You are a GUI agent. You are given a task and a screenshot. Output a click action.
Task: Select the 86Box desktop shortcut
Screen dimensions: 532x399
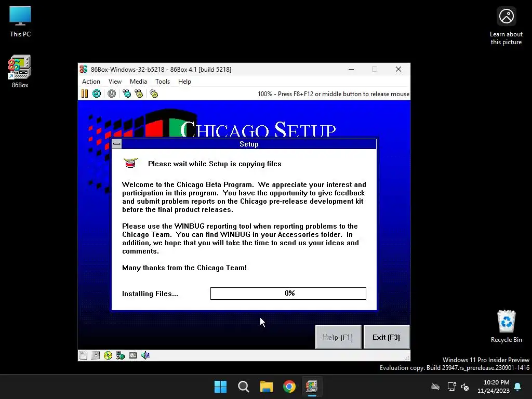[20, 72]
